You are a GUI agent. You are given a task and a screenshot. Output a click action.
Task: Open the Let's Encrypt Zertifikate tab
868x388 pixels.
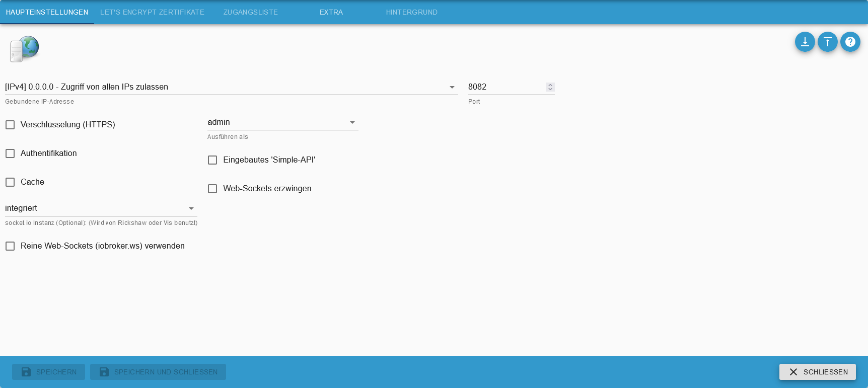(152, 12)
